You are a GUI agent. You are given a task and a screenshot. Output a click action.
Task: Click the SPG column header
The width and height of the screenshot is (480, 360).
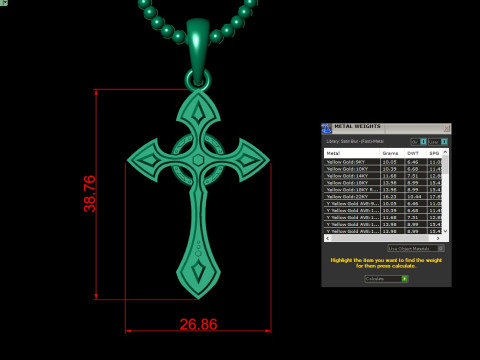pyautogui.click(x=435, y=153)
